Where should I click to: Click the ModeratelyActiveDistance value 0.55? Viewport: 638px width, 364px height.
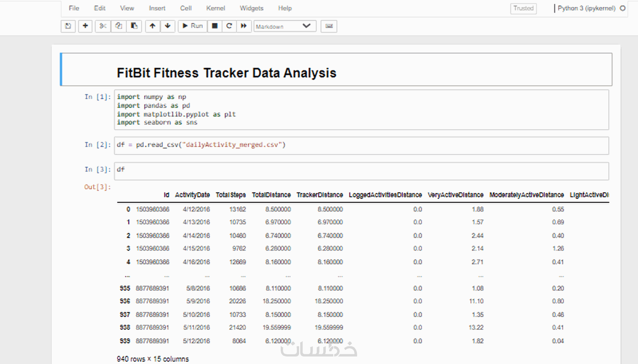[558, 209]
